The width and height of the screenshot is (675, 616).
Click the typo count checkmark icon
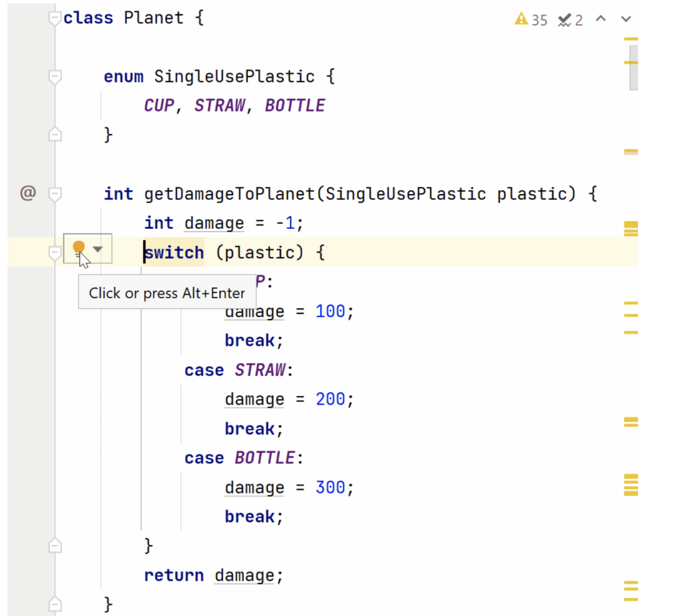(564, 20)
